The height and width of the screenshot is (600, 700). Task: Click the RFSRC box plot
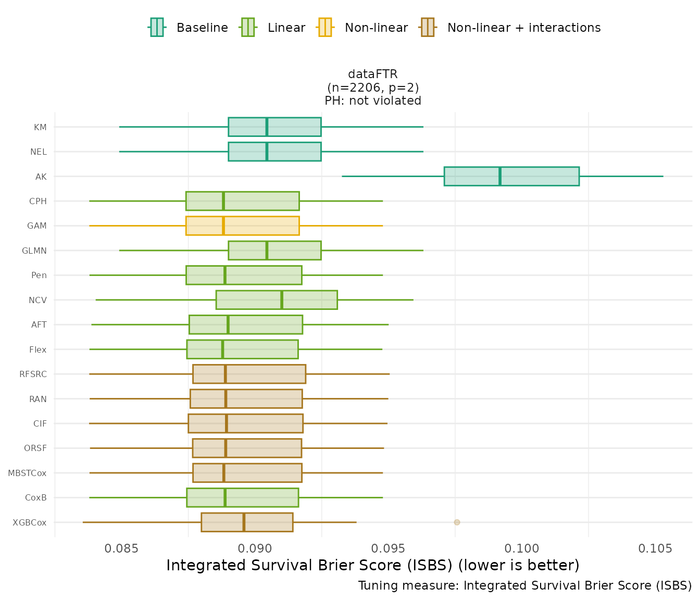pos(249,374)
